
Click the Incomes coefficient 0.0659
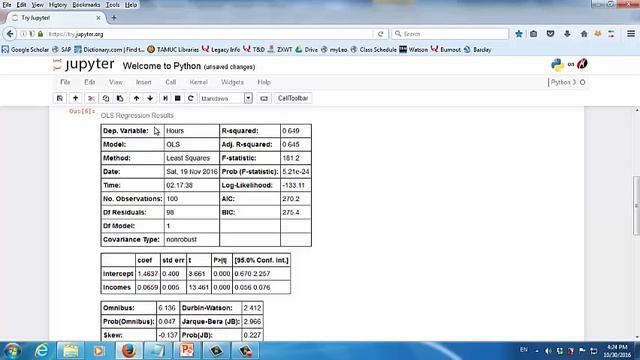coord(147,287)
